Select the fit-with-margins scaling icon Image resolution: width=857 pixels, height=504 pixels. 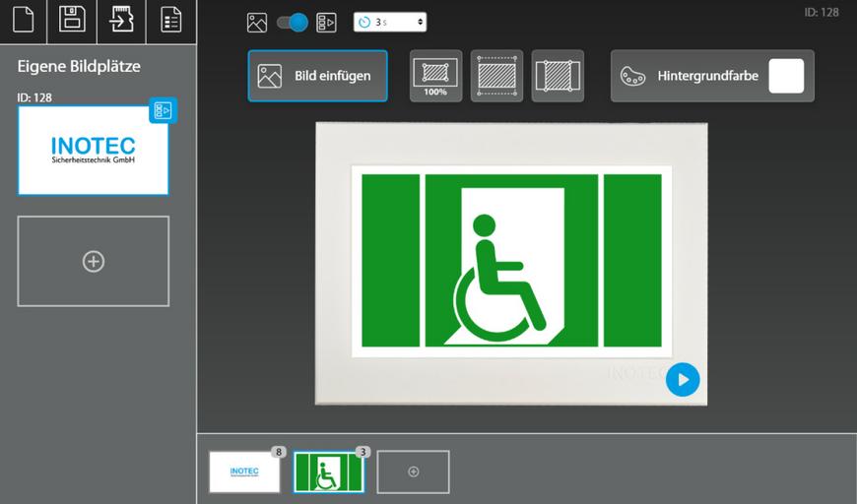tap(496, 76)
